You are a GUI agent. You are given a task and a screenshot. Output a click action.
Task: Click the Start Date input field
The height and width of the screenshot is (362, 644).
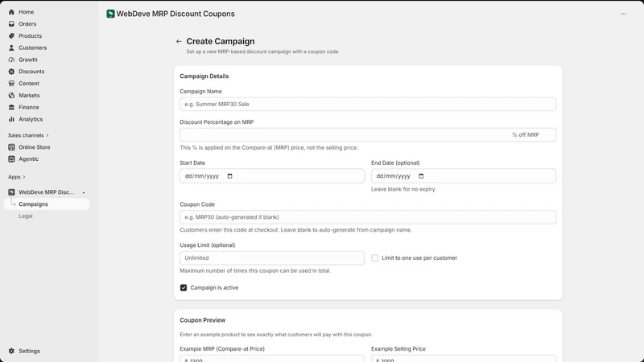[x=272, y=176]
